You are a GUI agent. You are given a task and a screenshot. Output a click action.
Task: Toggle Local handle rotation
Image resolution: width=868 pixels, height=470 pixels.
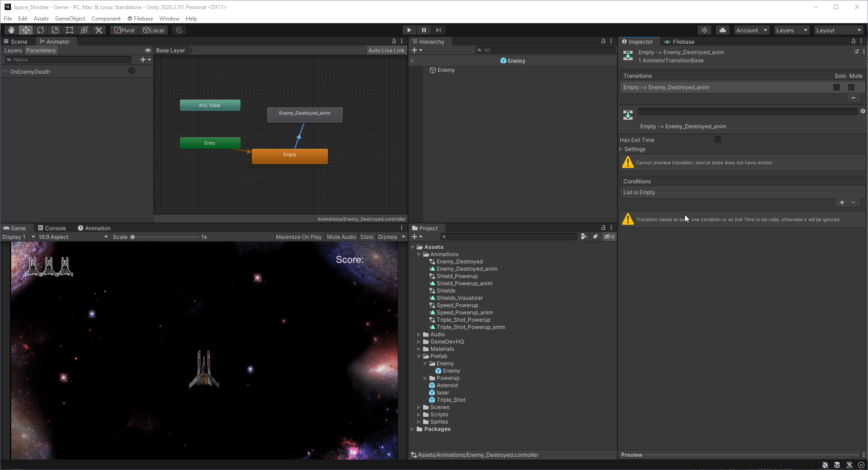[x=153, y=30]
